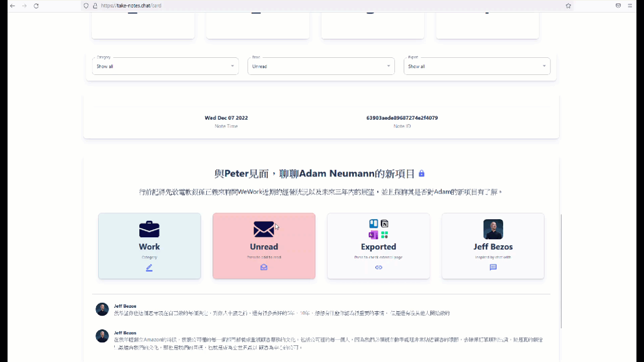644x362 pixels.
Task: Click Jeff Bezos portrait on the card
Action: [493, 229]
